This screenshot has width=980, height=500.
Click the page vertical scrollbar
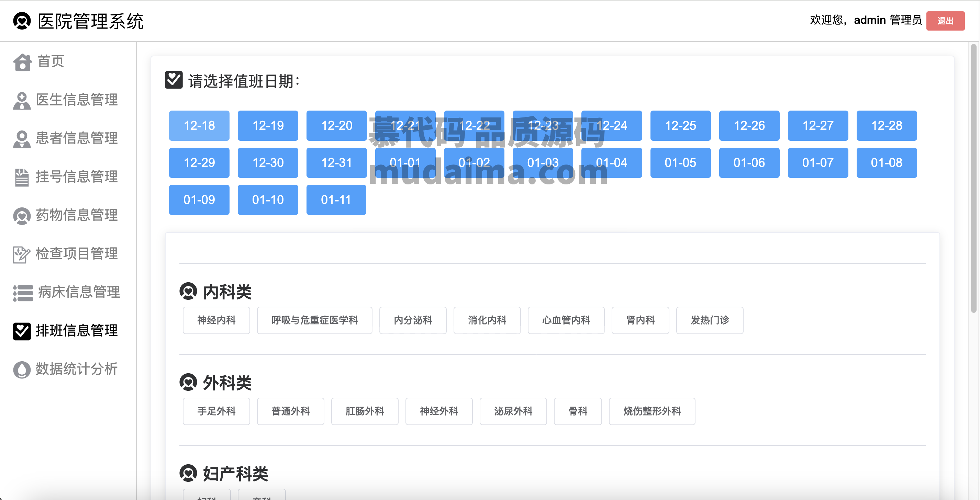(x=973, y=178)
